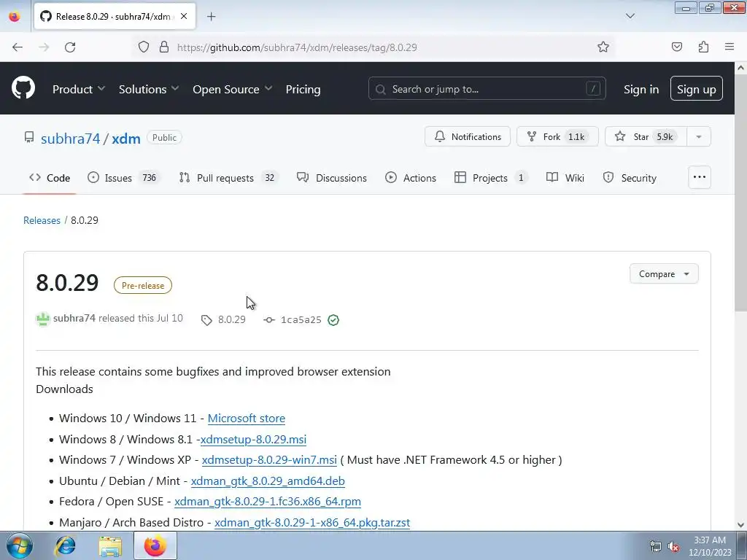747x560 pixels.
Task: Open the Pull requests tab
Action: pos(228,178)
